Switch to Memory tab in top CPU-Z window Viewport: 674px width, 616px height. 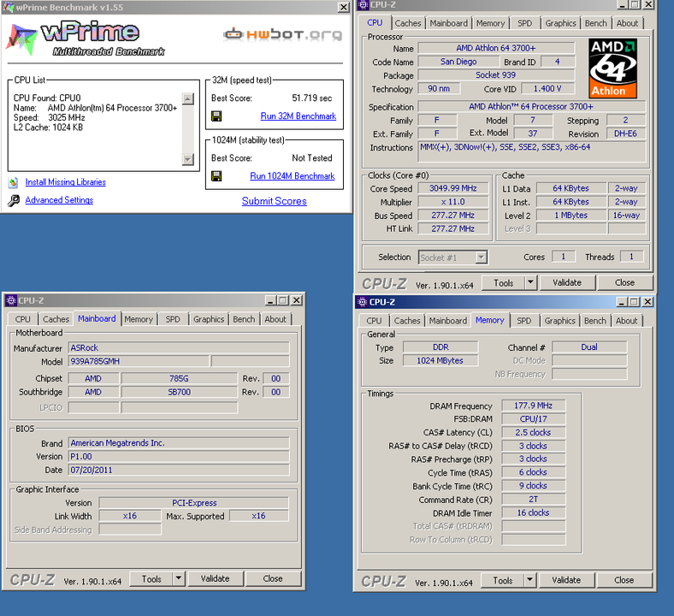[x=490, y=23]
